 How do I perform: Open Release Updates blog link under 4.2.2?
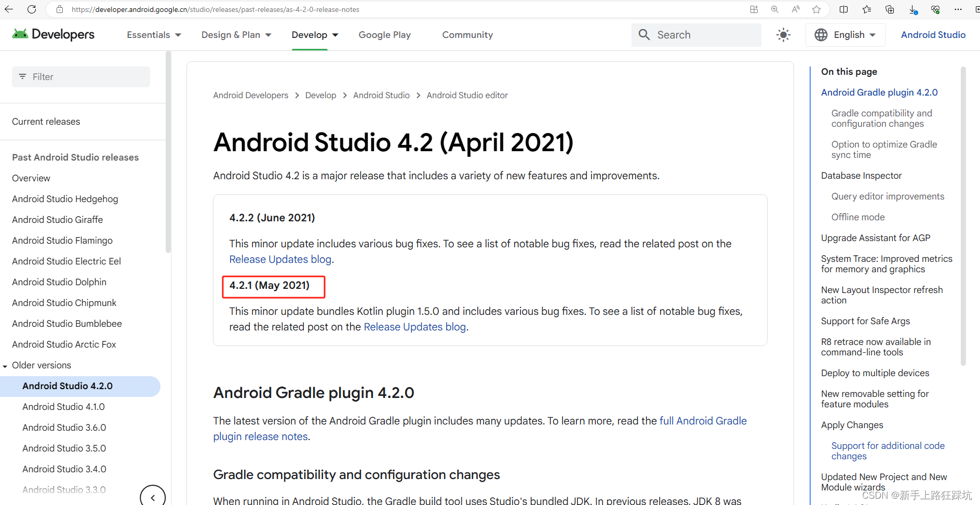tap(280, 259)
